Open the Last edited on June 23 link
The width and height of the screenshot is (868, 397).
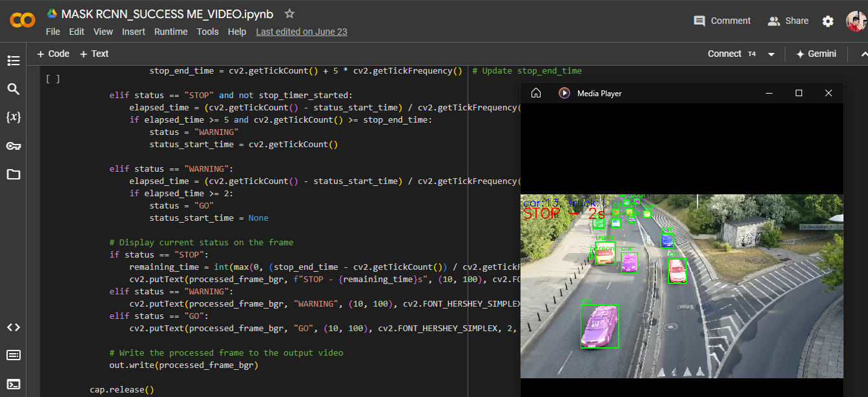tap(302, 32)
